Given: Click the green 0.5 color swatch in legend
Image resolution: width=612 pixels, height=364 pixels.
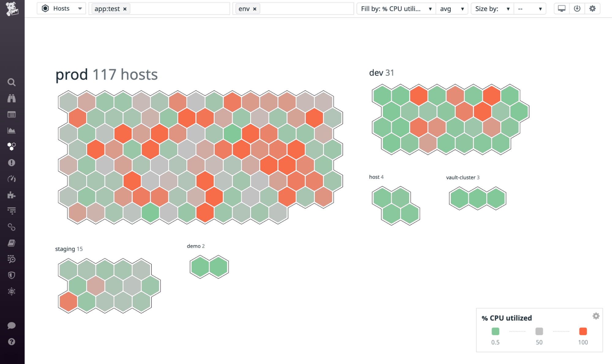Looking at the screenshot, I should click(496, 331).
